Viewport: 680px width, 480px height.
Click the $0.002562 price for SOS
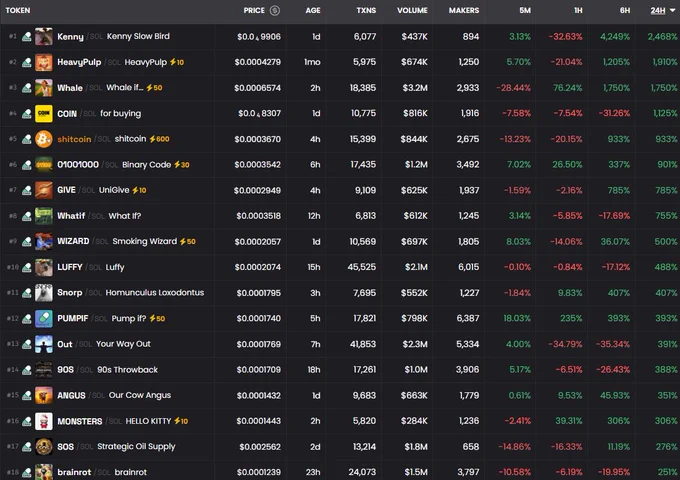260,447
